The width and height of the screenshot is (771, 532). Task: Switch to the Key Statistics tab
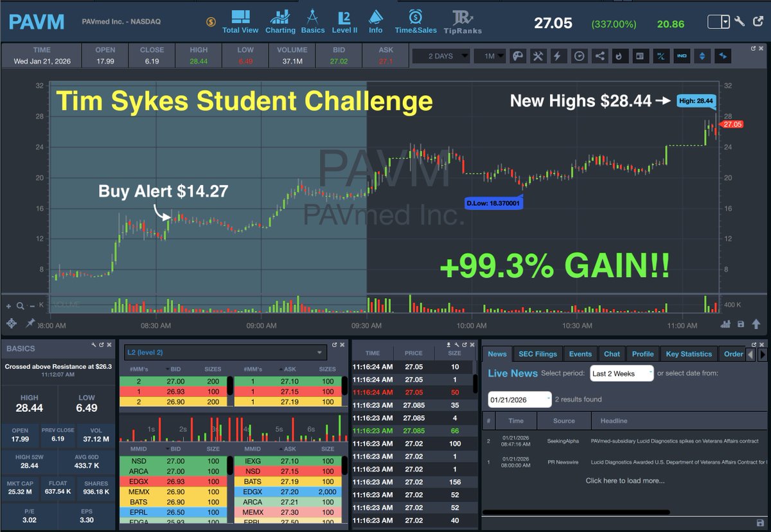coord(689,354)
